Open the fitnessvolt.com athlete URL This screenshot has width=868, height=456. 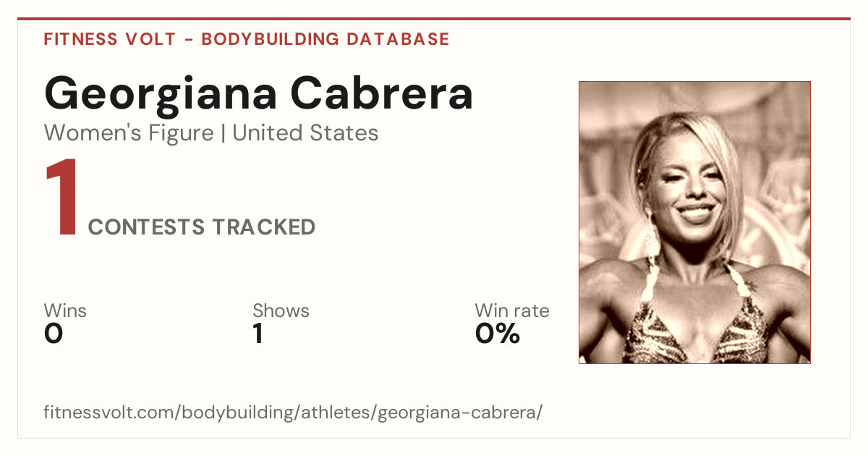(x=293, y=413)
